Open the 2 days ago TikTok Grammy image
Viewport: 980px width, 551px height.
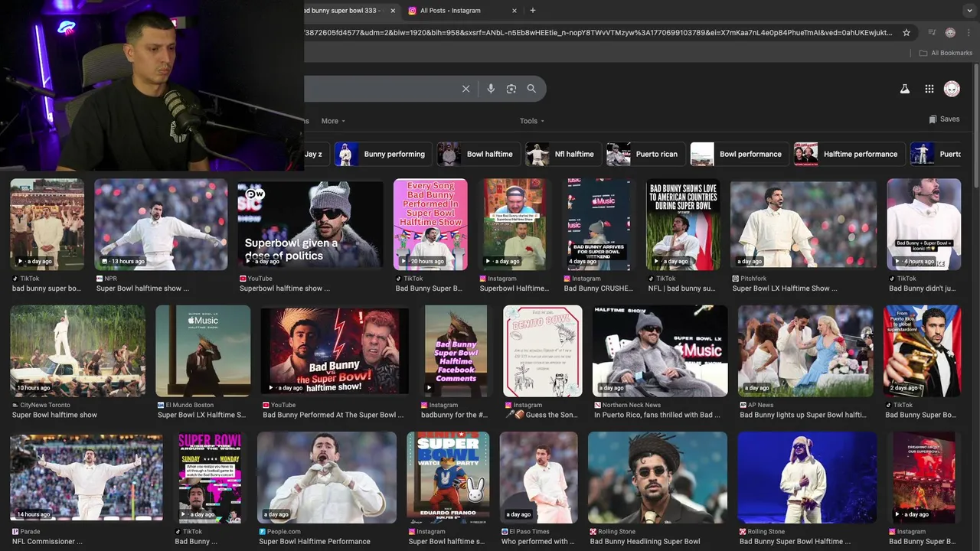[923, 350]
